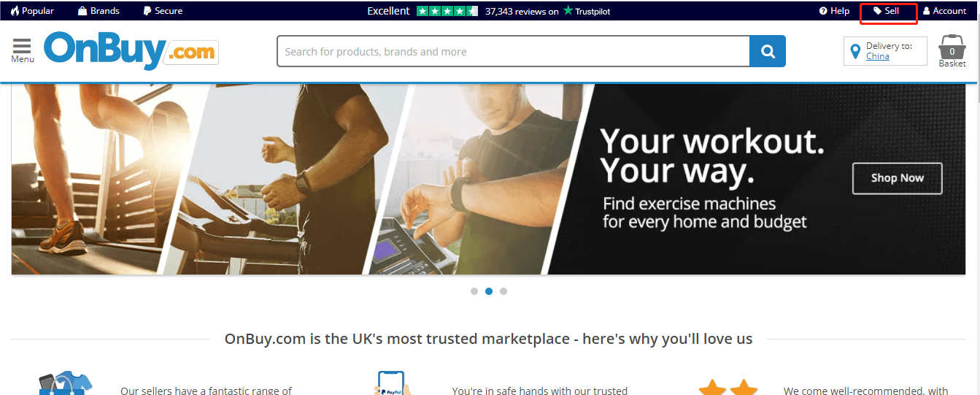The width and height of the screenshot is (980, 395).
Task: Change delivery country via China link
Action: click(x=878, y=56)
